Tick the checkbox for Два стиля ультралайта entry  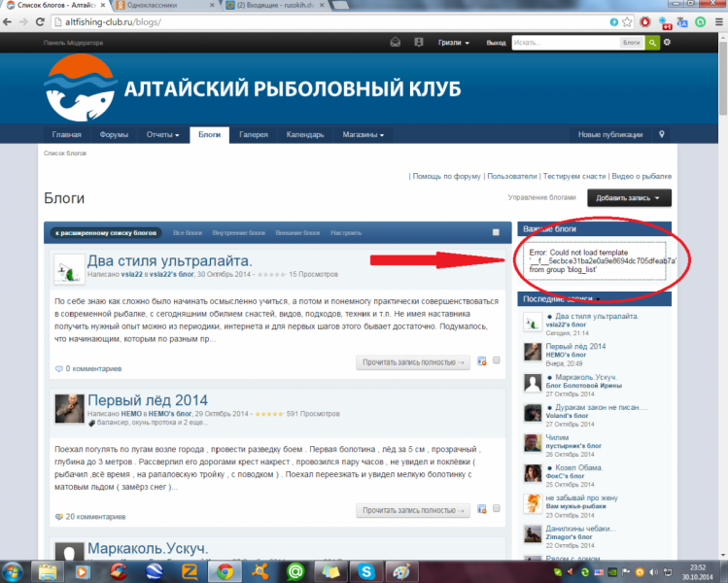tap(497, 360)
